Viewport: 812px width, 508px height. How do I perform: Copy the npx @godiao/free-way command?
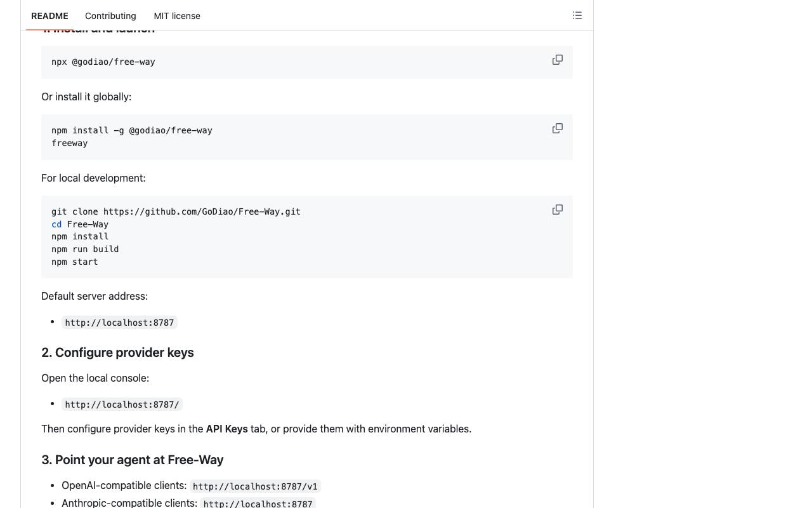558,60
